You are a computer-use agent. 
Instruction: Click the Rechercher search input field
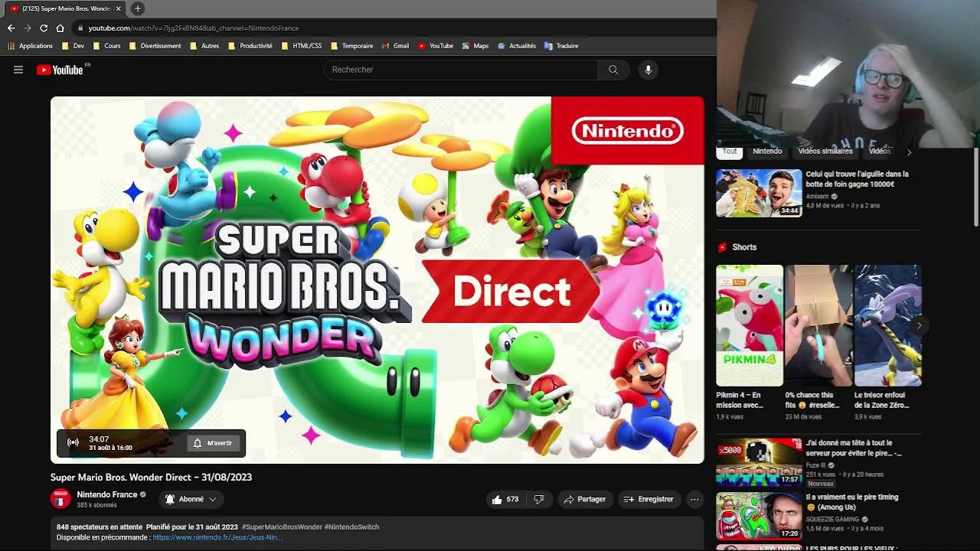(459, 70)
